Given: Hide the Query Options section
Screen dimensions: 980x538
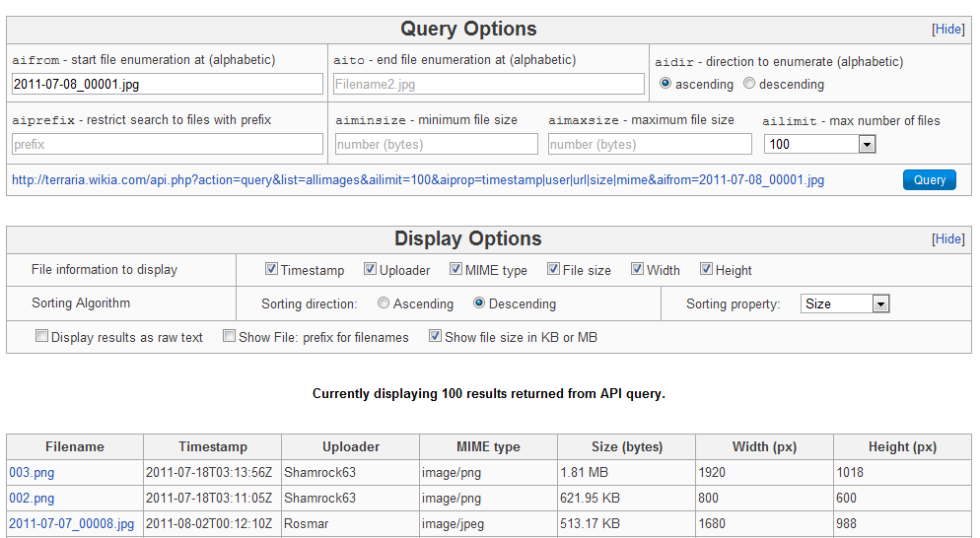Looking at the screenshot, I should tap(948, 30).
